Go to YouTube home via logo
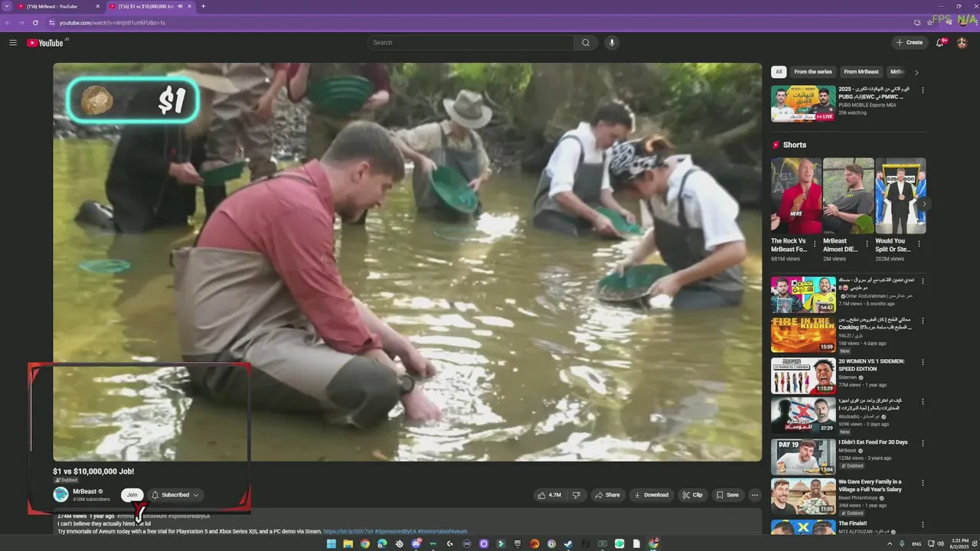 click(x=45, y=43)
